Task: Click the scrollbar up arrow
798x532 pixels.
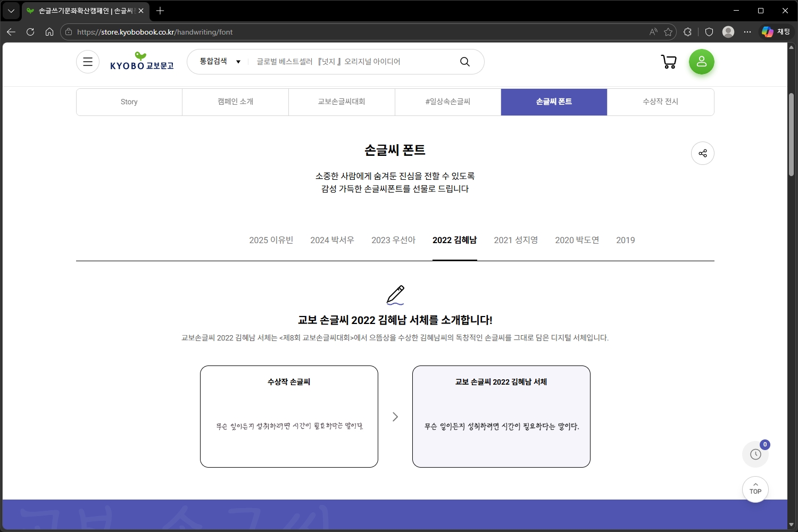Action: point(791,47)
